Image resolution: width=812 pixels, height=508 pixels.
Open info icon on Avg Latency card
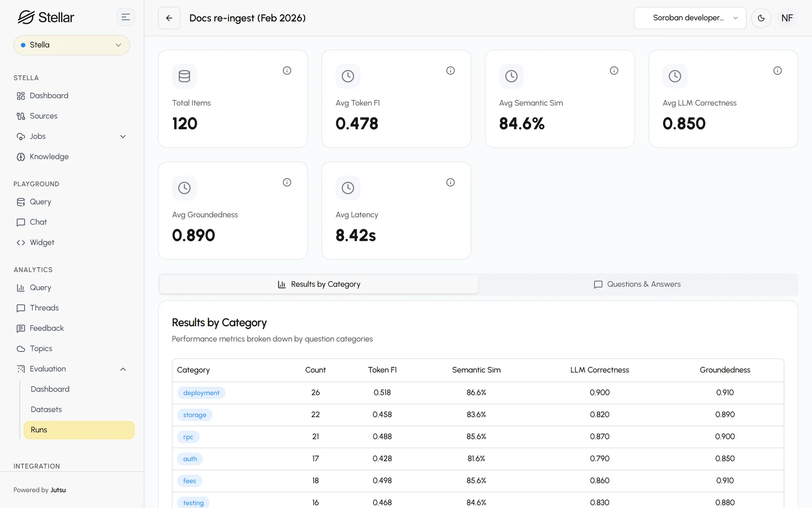tap(450, 182)
